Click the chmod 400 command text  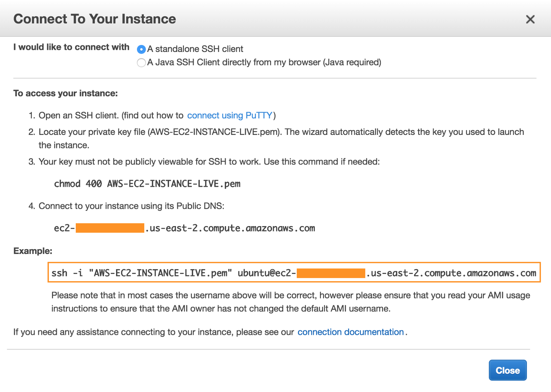pos(147,184)
